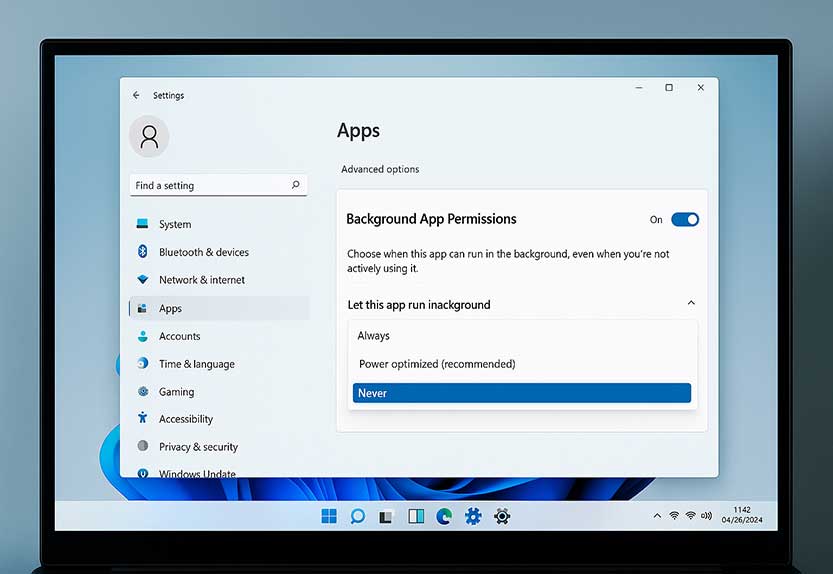Image resolution: width=833 pixels, height=574 pixels.
Task: Click the Advanced options breadcrumb text
Action: click(380, 169)
